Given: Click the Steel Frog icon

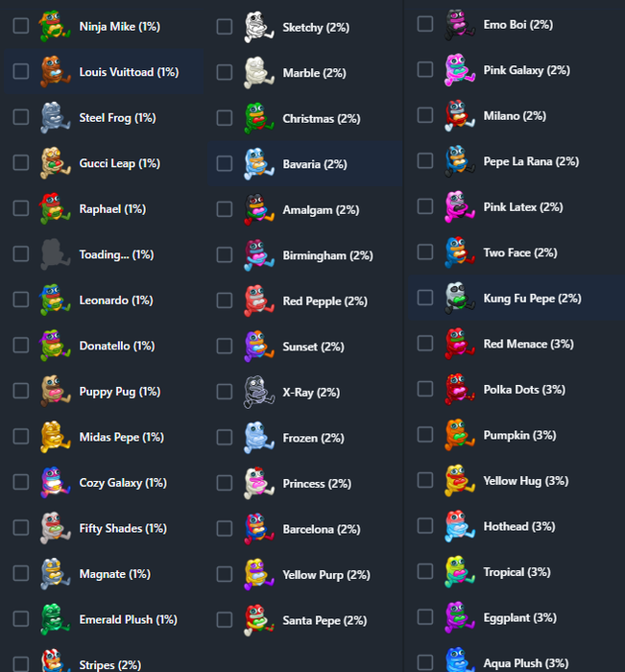Looking at the screenshot, I should point(55,117).
